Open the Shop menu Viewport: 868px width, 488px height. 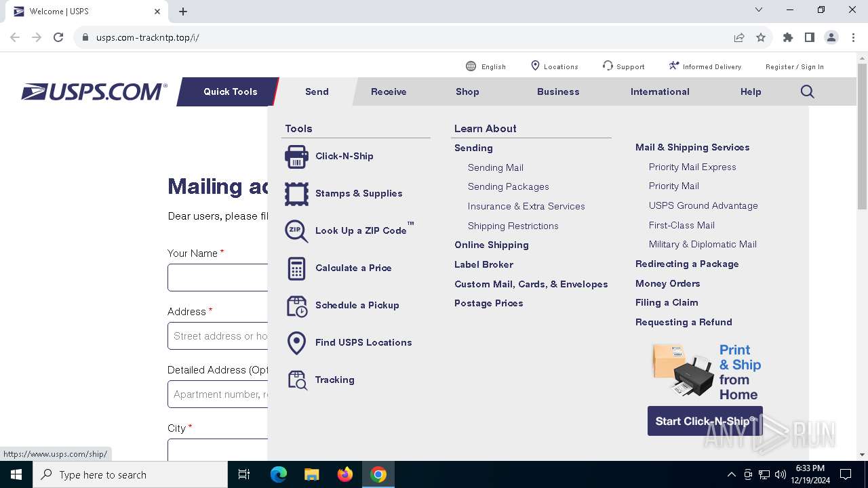point(467,91)
